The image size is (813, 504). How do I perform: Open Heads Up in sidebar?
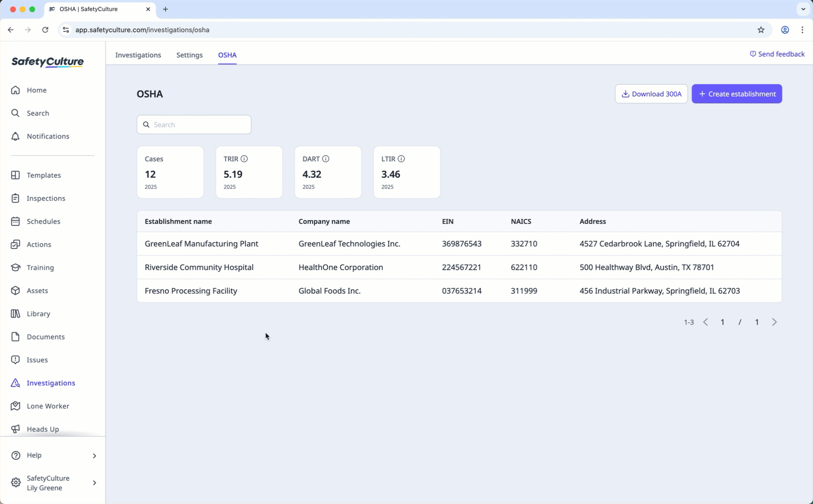tap(35, 429)
